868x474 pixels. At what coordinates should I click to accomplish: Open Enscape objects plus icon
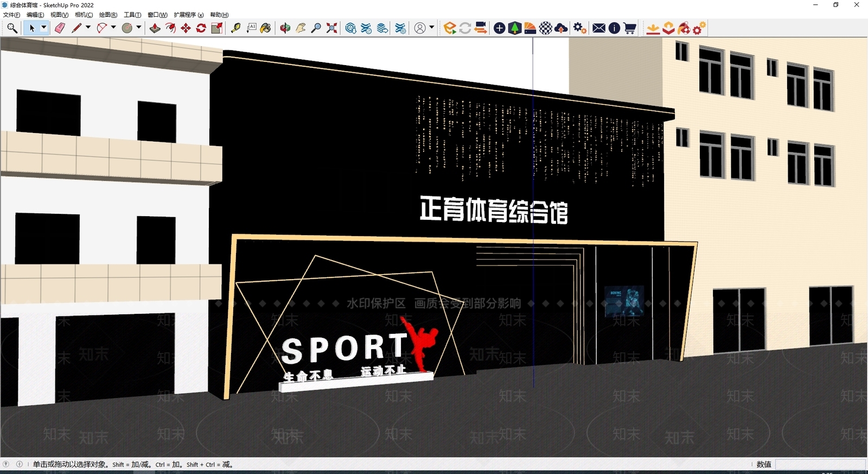500,28
